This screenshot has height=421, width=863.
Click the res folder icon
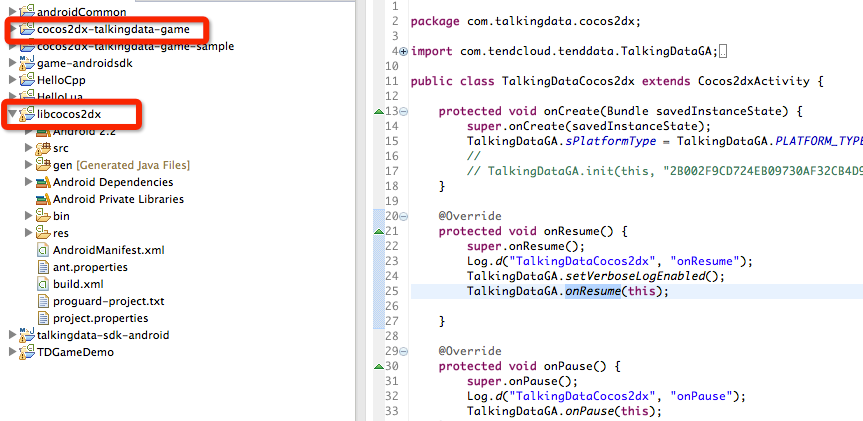tap(43, 233)
